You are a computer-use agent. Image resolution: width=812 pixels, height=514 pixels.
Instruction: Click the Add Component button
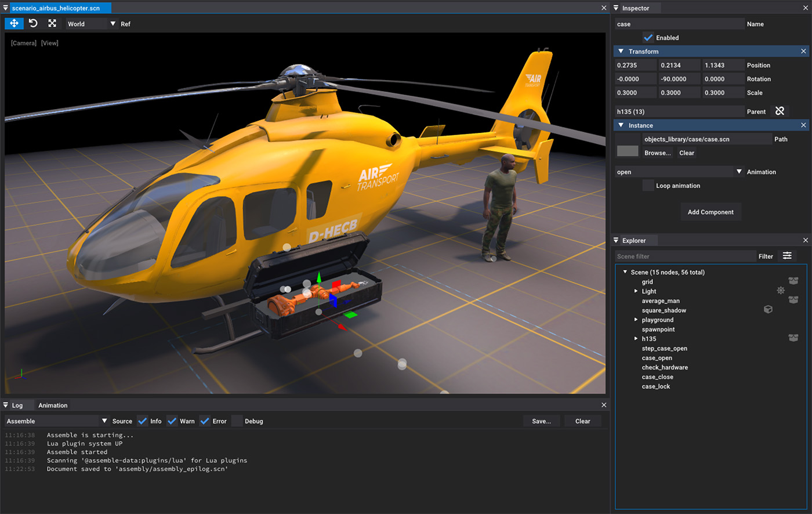(710, 212)
